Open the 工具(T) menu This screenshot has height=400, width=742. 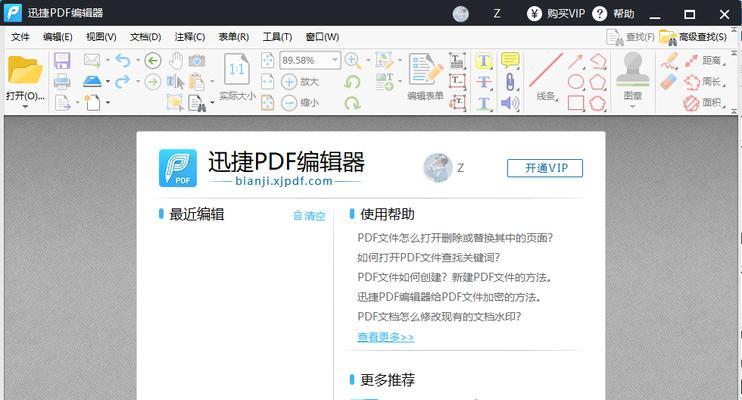click(x=277, y=37)
